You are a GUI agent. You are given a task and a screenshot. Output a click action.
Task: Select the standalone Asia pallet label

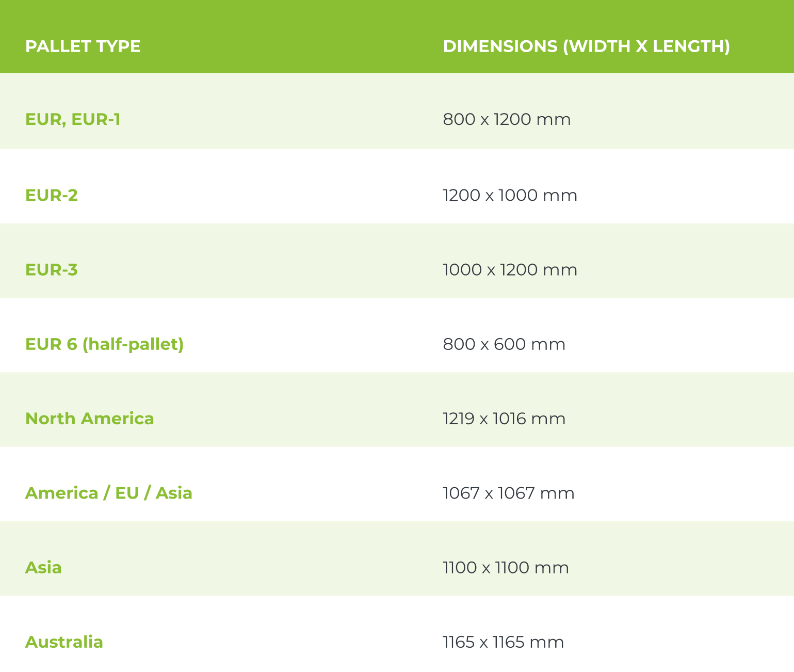click(43, 567)
